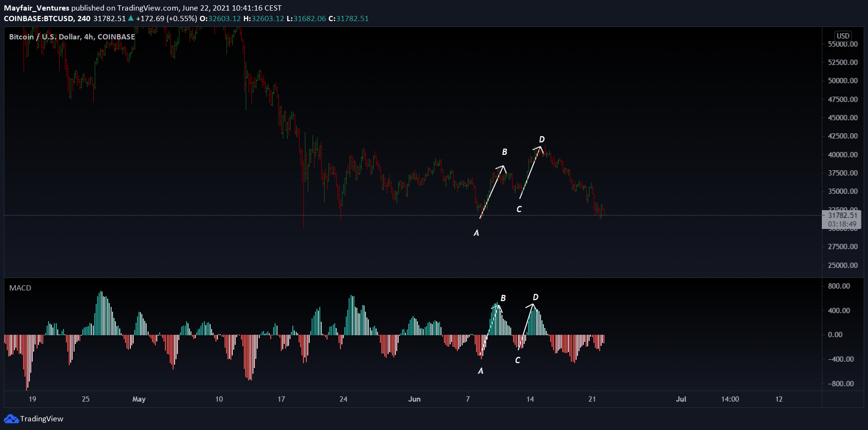Viewport: 868px width, 430px height.
Task: Click the letter C label on the price chart
Action: click(519, 209)
